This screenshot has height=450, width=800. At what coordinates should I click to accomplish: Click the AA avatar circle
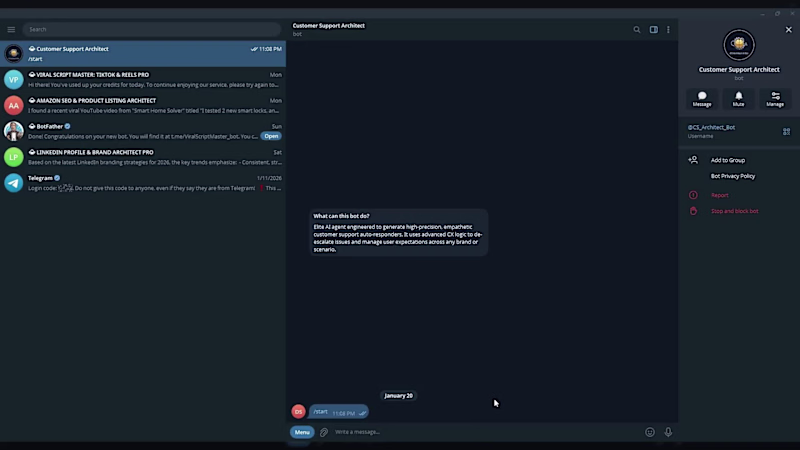14,106
